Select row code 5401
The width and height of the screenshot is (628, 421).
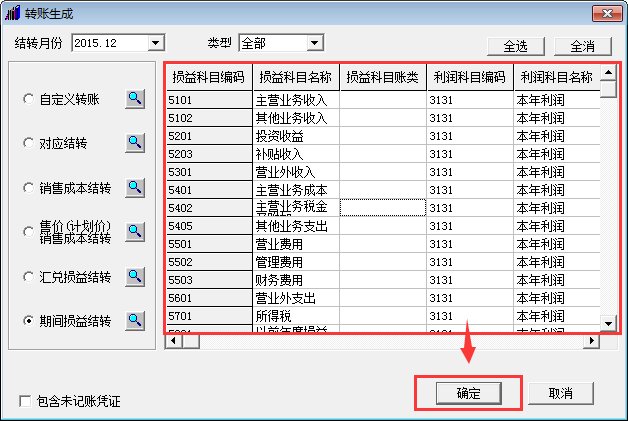coord(209,190)
